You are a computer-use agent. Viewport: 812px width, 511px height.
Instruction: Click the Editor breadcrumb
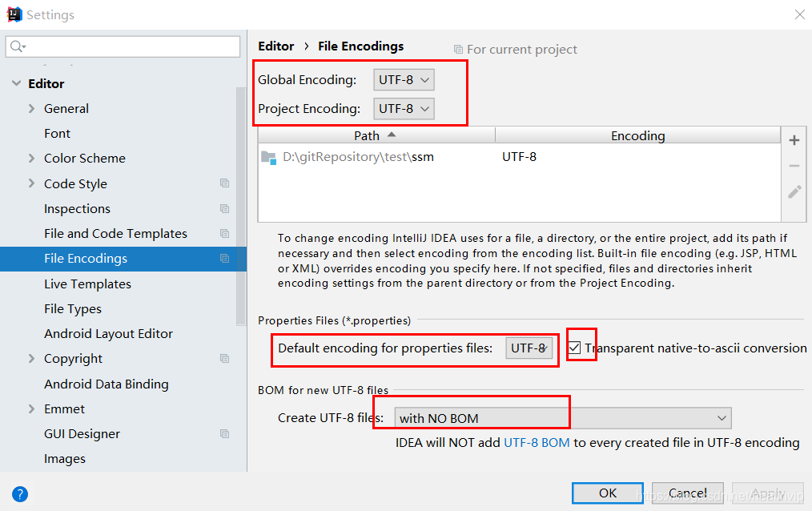[276, 46]
